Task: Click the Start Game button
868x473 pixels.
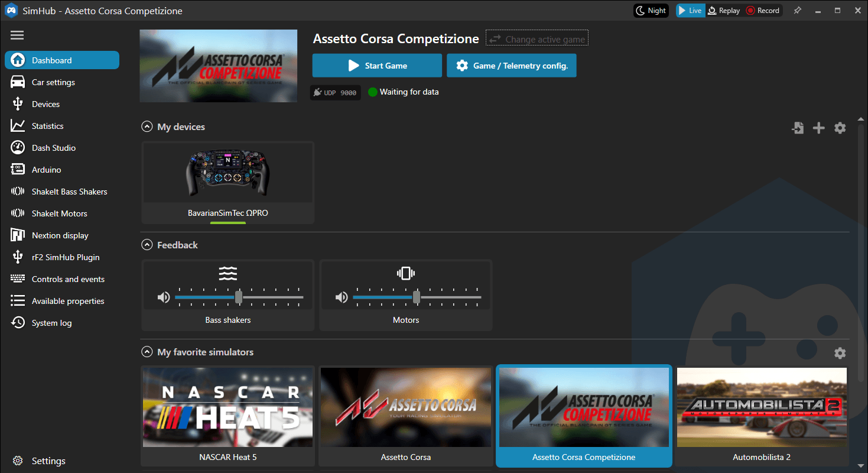Action: pos(377,66)
